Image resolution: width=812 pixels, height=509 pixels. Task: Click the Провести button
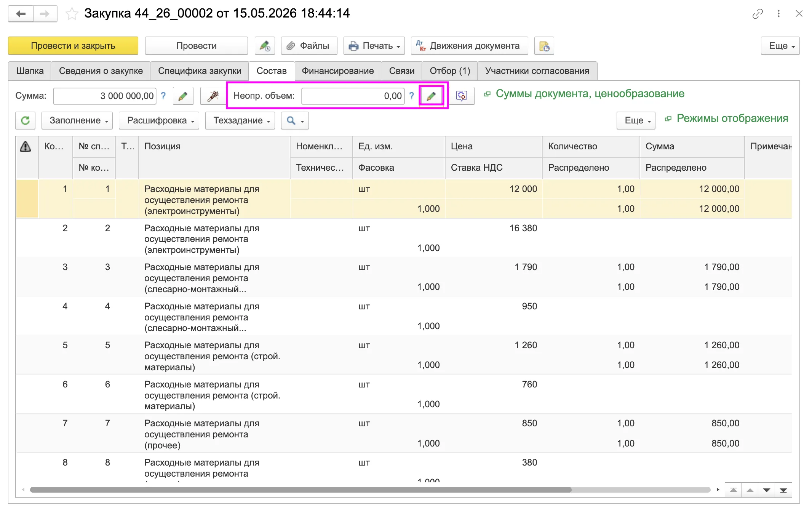tap(197, 46)
